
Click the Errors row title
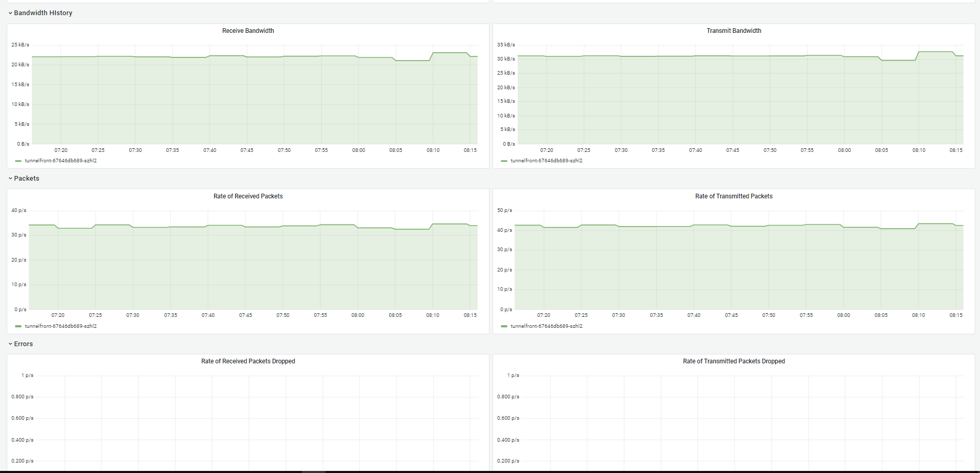(24, 344)
